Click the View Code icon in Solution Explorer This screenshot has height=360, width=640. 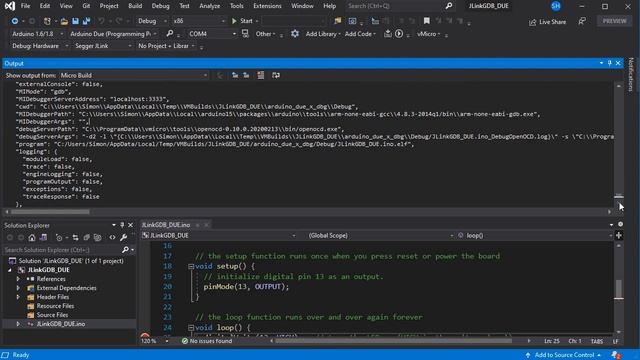pos(112,237)
